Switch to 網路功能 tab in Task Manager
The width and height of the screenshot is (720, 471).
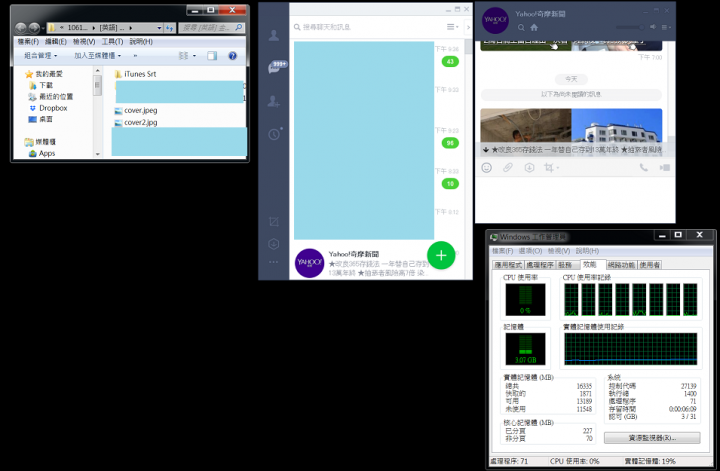pyautogui.click(x=621, y=265)
